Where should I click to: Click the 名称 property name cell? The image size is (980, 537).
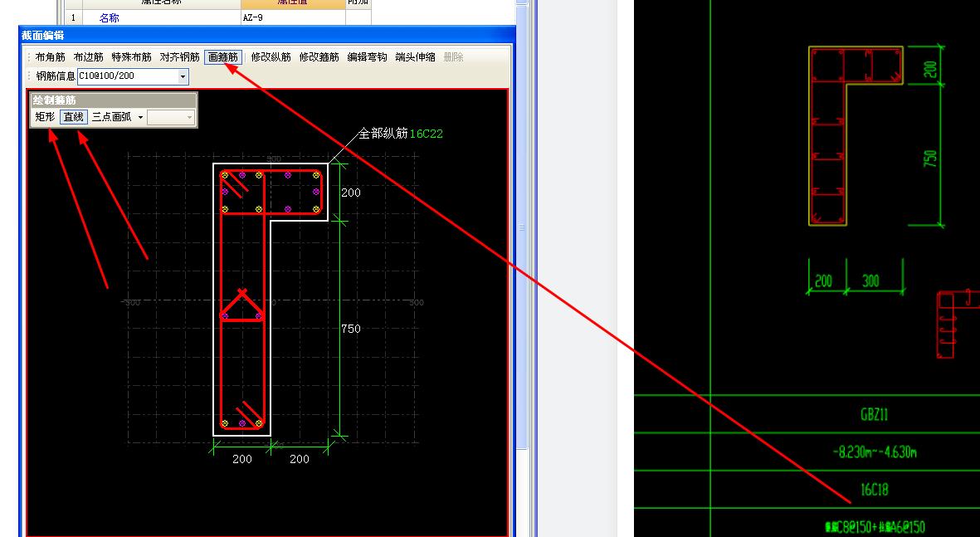tap(161, 18)
